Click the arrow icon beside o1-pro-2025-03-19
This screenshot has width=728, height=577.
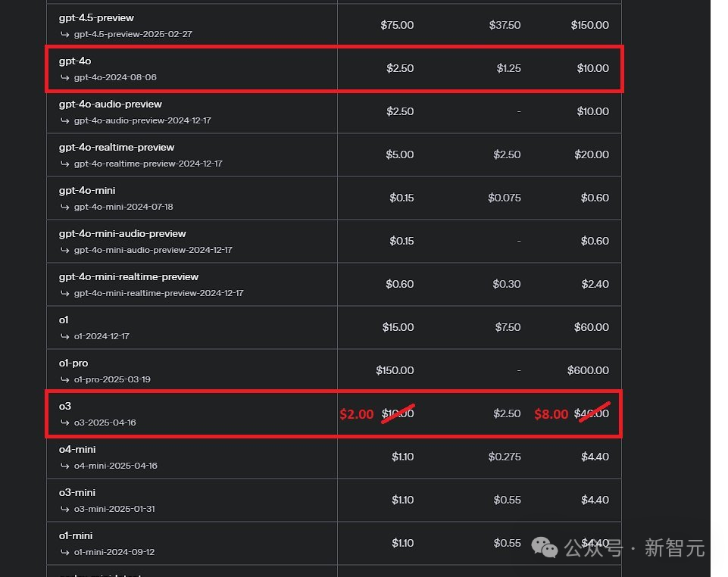tap(65, 379)
